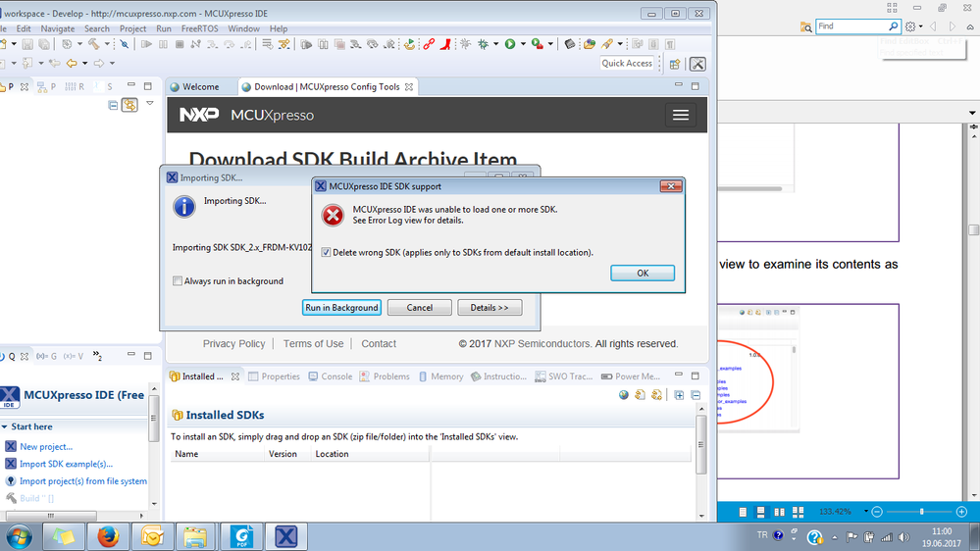The width and height of the screenshot is (980, 551).
Task: Click the red link probe icon
Action: (429, 44)
